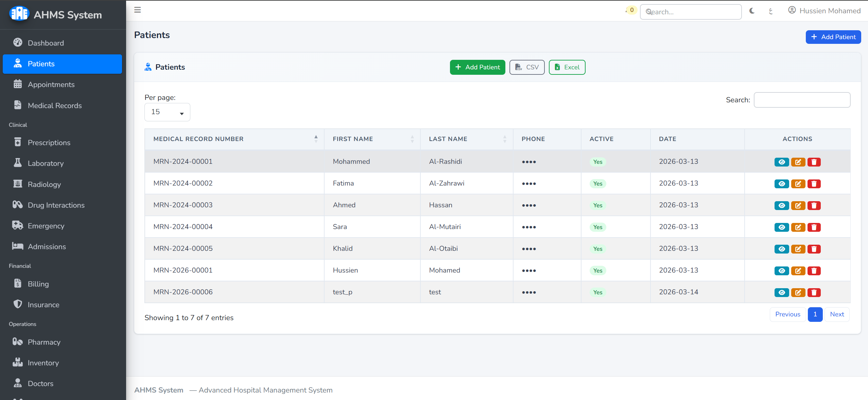
Task: Select the Laboratory sidebar icon
Action: (x=18, y=163)
